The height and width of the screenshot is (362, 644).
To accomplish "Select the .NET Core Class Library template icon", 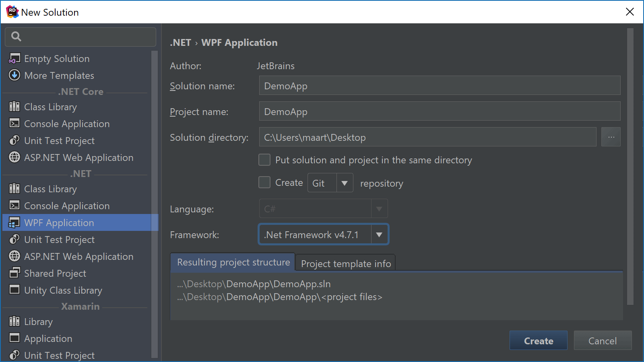I will click(x=14, y=107).
